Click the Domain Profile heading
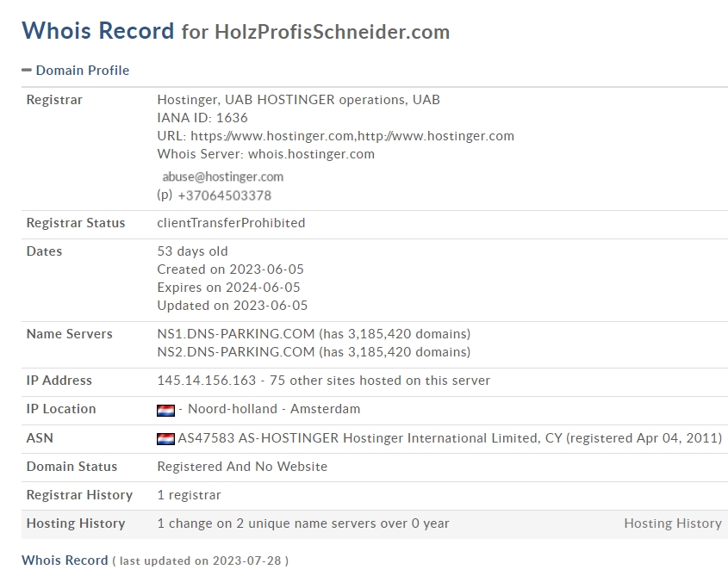This screenshot has width=728, height=576. (83, 70)
